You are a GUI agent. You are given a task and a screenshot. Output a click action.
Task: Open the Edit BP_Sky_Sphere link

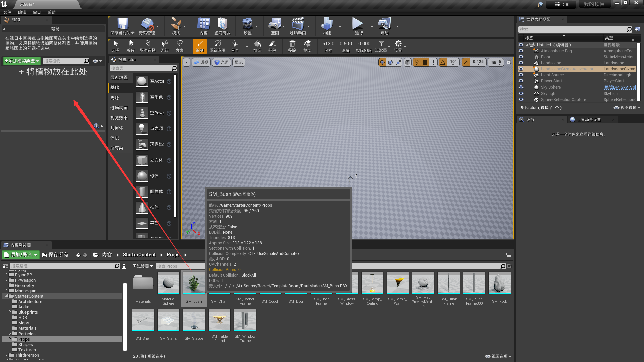[620, 87]
